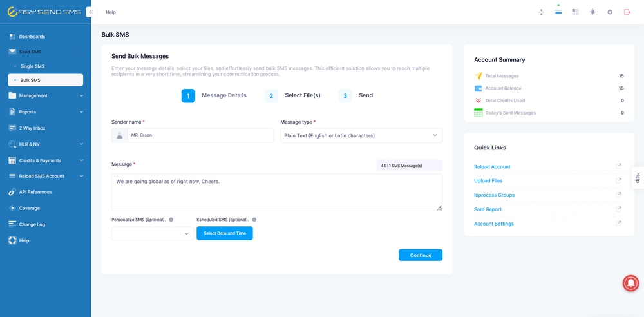Viewport: 644px width, 317px height.
Task: Open the Sent Report external link icon
Action: coord(618,209)
